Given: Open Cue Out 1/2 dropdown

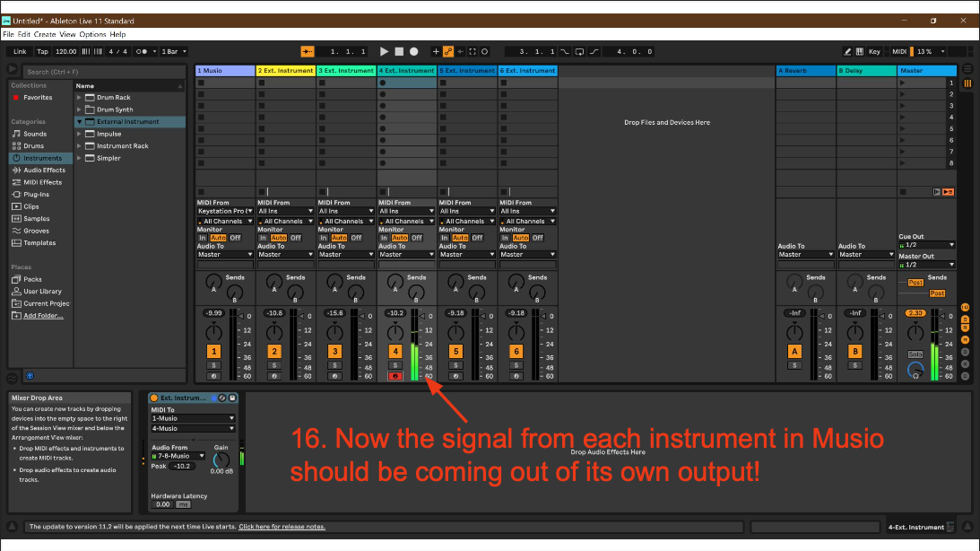Looking at the screenshot, I should 927,245.
